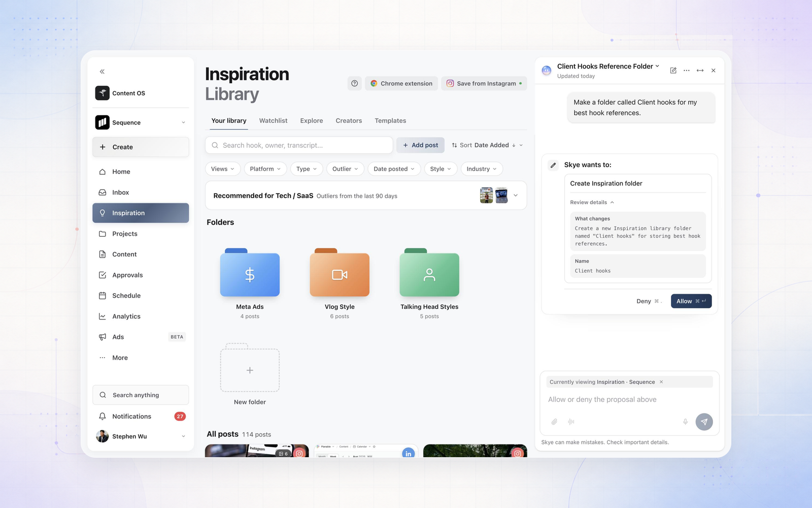Open the three-dots menu in Skye panel
812x508 pixels.
tap(687, 71)
